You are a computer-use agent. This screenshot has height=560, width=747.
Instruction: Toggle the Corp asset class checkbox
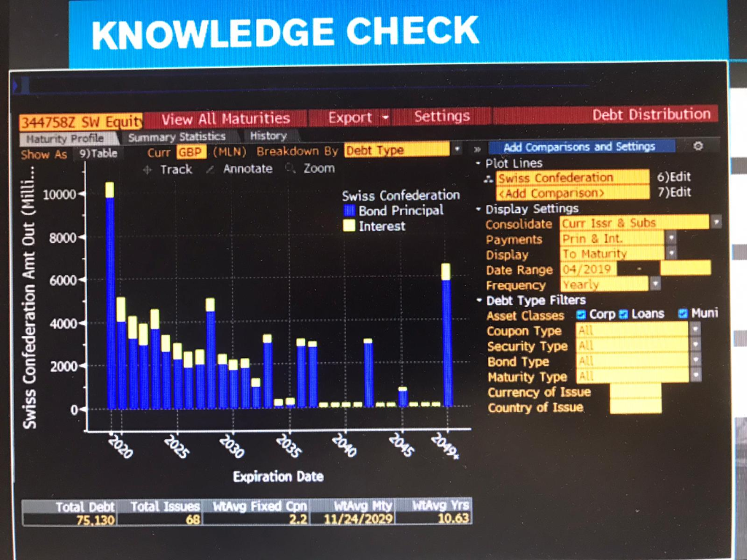point(581,314)
